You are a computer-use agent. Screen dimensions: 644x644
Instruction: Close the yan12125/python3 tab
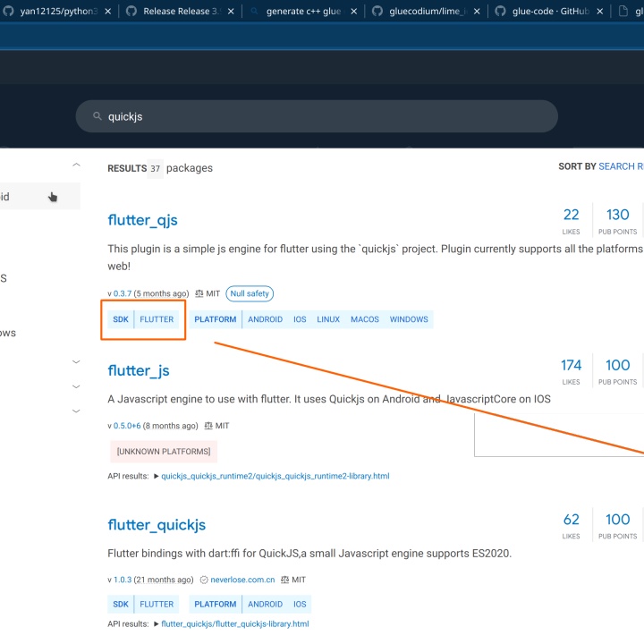[108, 12]
